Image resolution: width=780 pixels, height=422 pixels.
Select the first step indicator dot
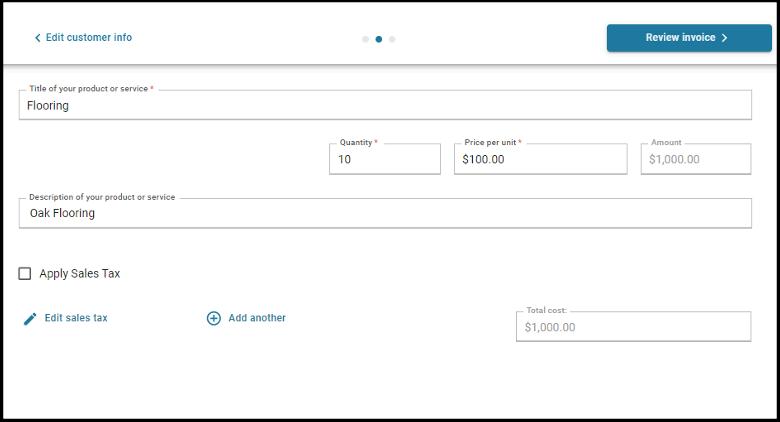[365, 39]
